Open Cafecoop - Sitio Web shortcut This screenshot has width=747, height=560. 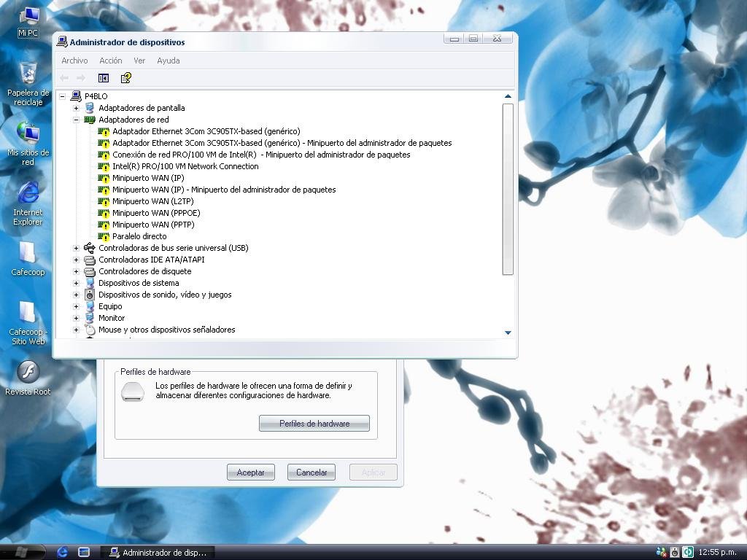click(28, 323)
